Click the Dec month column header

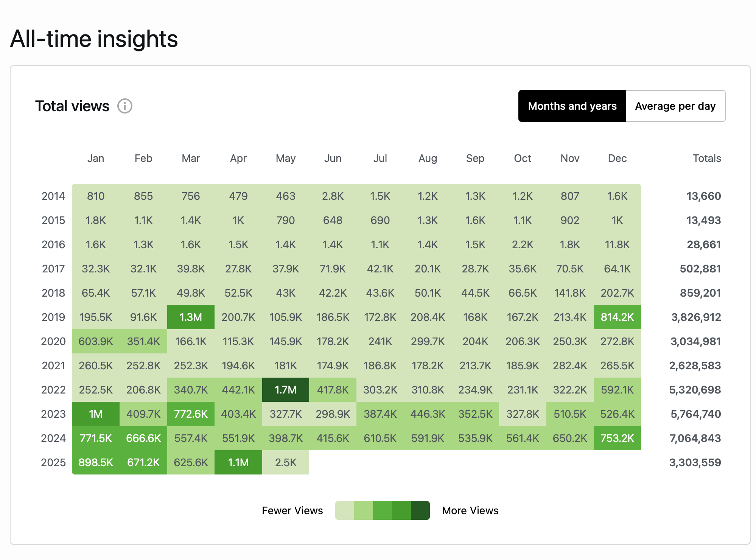tap(617, 158)
